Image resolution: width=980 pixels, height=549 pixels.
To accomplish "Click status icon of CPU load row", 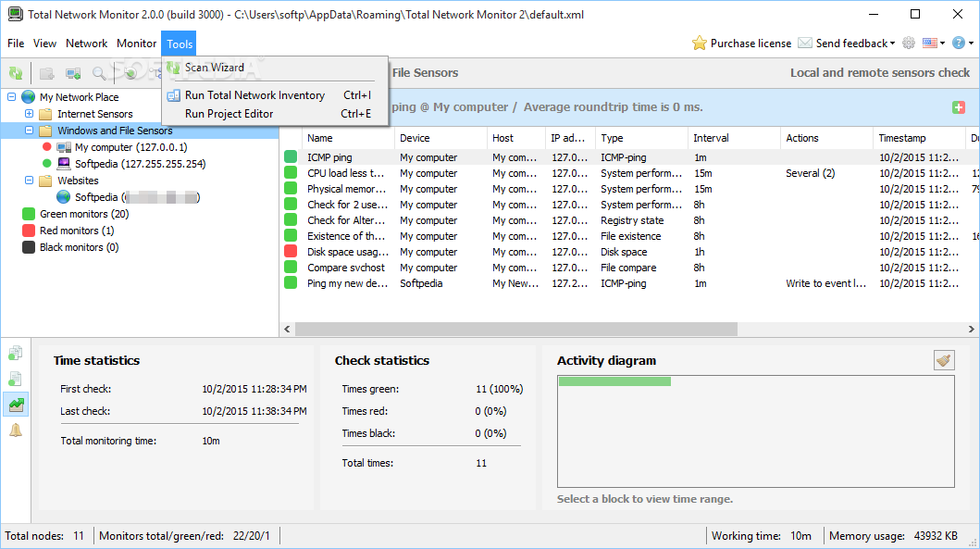I will (x=291, y=172).
